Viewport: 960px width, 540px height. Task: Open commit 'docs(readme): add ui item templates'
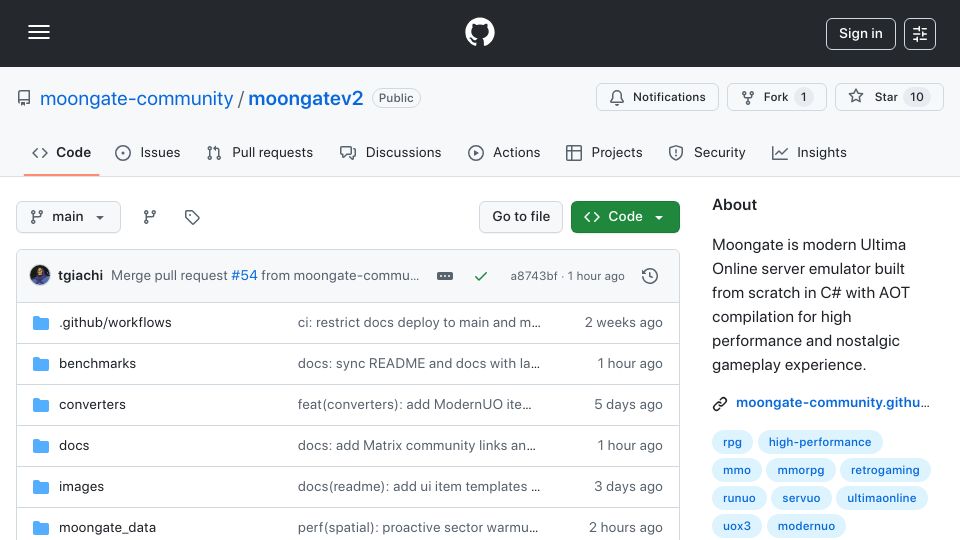pos(419,487)
